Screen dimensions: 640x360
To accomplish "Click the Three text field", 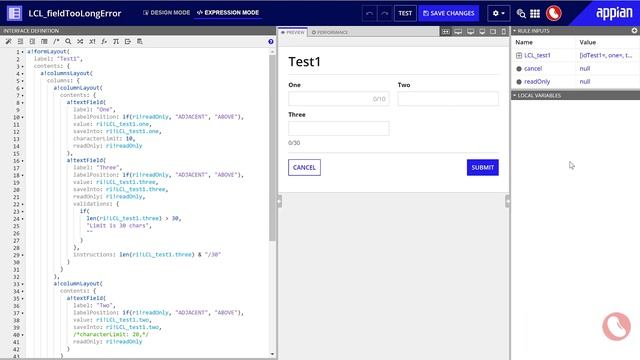I will point(338,128).
